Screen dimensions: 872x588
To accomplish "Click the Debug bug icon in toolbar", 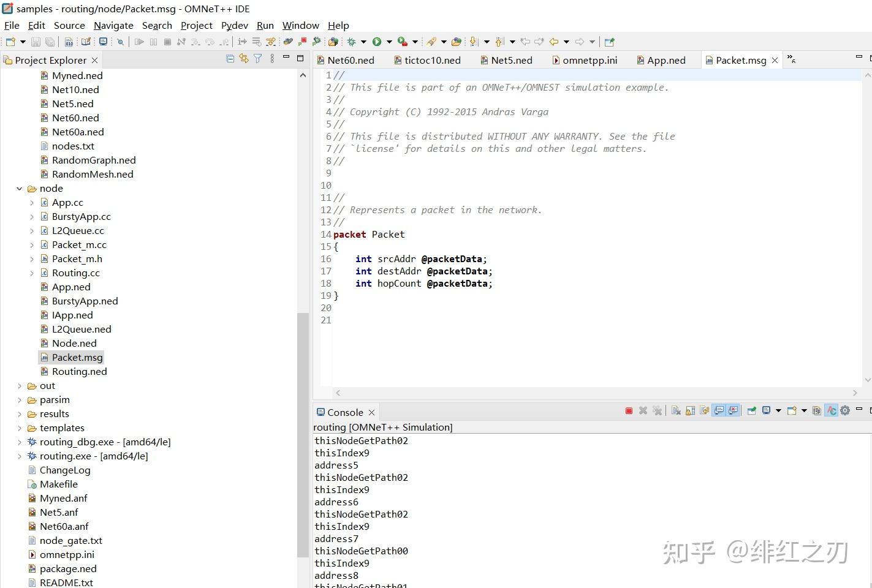I will [x=352, y=42].
